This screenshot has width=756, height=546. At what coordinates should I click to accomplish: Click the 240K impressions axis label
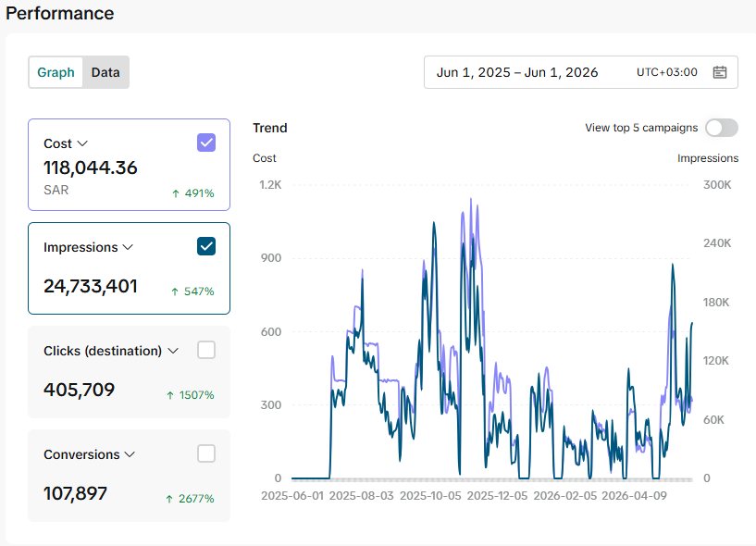717,243
